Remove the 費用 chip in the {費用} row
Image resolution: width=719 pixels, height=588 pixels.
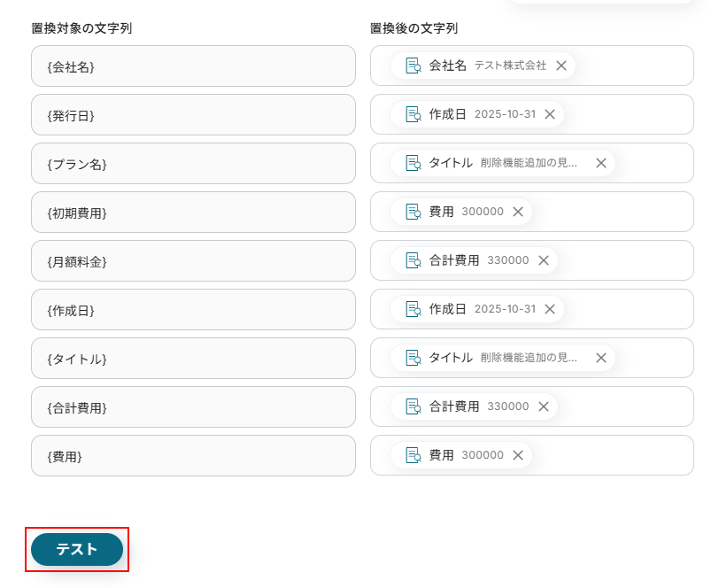[x=518, y=455]
